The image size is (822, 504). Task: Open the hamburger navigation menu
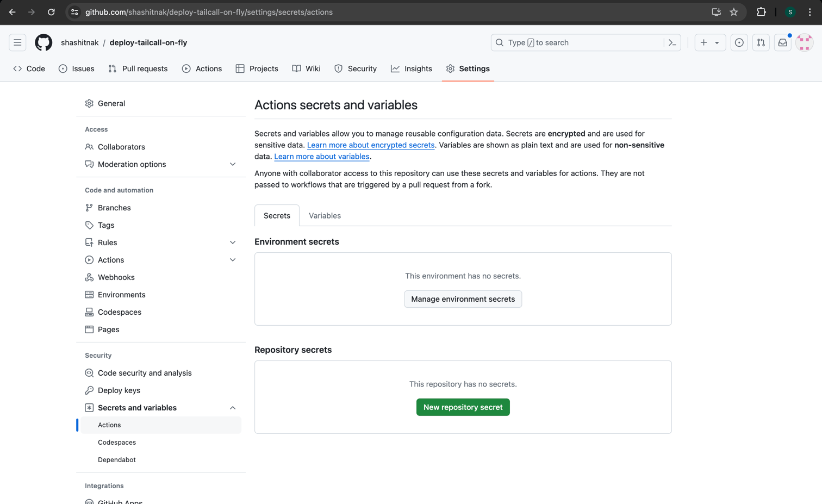pyautogui.click(x=17, y=42)
